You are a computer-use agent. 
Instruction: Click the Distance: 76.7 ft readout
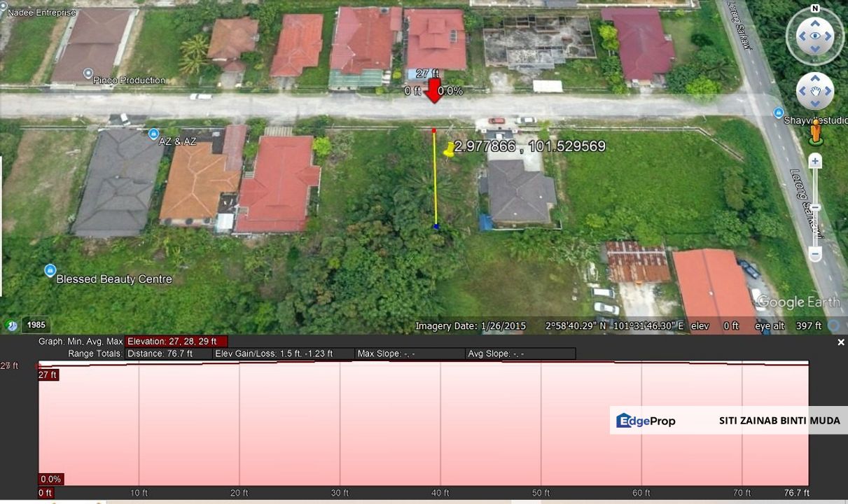(x=169, y=354)
